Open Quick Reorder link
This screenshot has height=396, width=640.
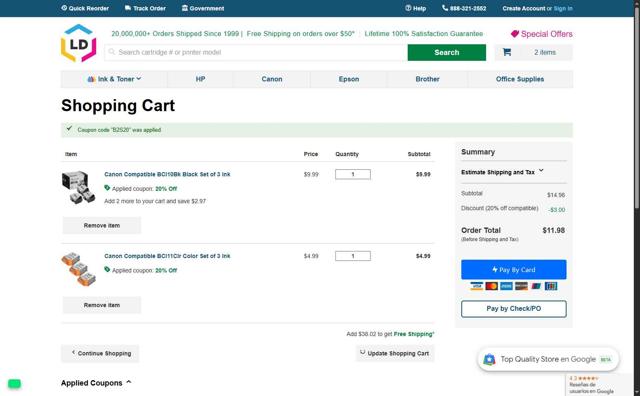point(85,8)
